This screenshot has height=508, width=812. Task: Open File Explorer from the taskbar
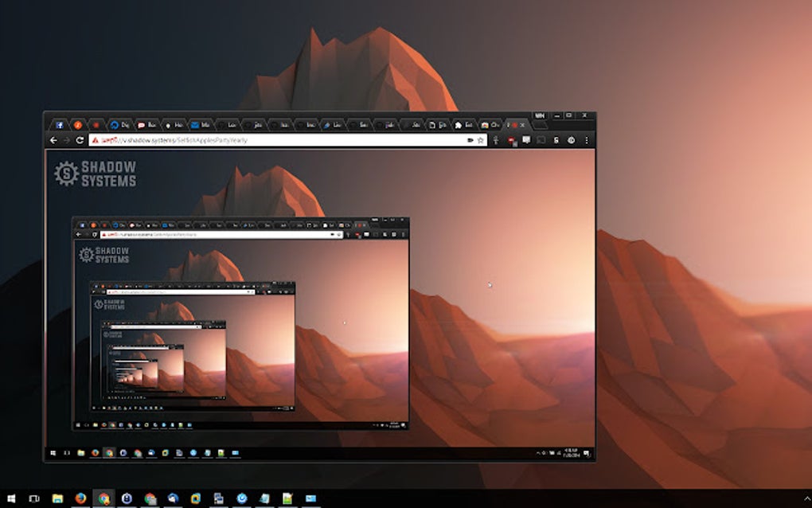click(56, 497)
